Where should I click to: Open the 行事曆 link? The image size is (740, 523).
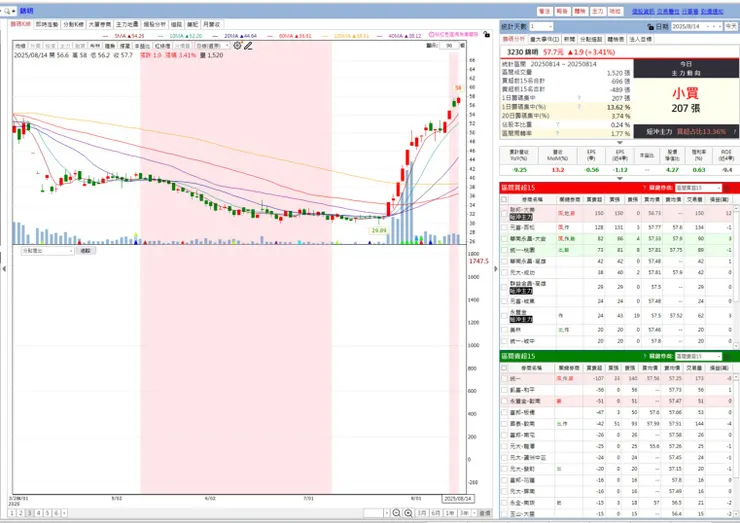(x=690, y=11)
